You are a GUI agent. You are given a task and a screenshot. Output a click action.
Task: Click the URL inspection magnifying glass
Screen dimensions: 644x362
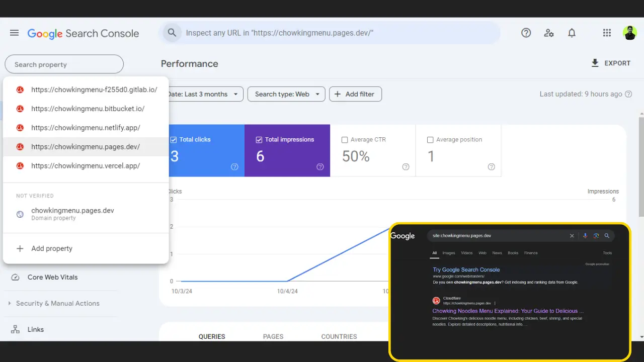(172, 32)
